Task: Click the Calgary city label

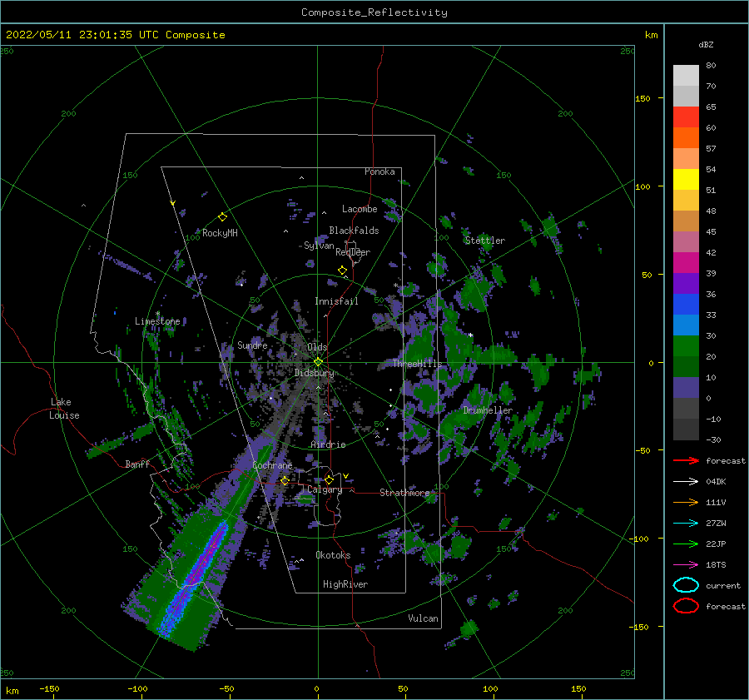Action: (x=325, y=489)
